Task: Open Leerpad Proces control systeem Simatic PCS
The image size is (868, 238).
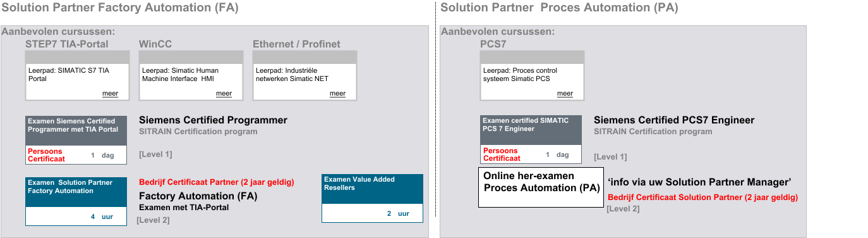Action: (532, 75)
